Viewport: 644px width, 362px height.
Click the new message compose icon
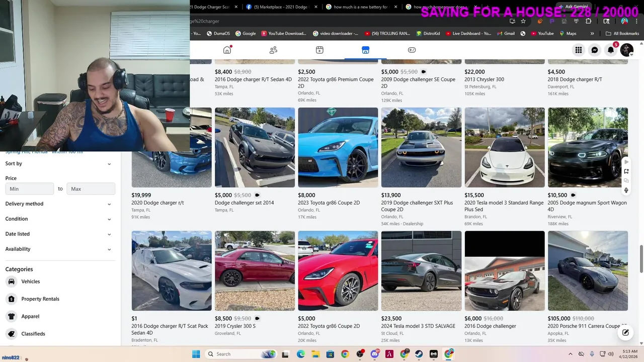[x=625, y=332]
